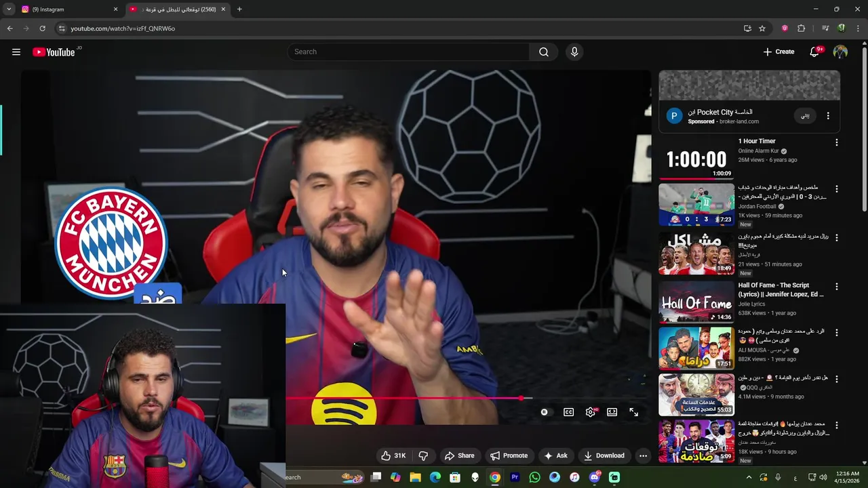Toggle taskbar microphone tray icon
868x488 pixels.
778,477
